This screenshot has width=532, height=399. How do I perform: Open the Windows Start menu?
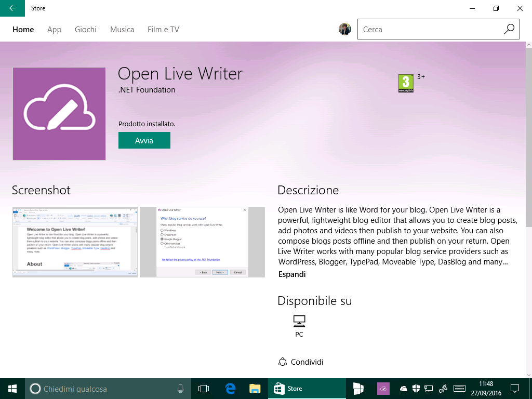[x=12, y=389]
